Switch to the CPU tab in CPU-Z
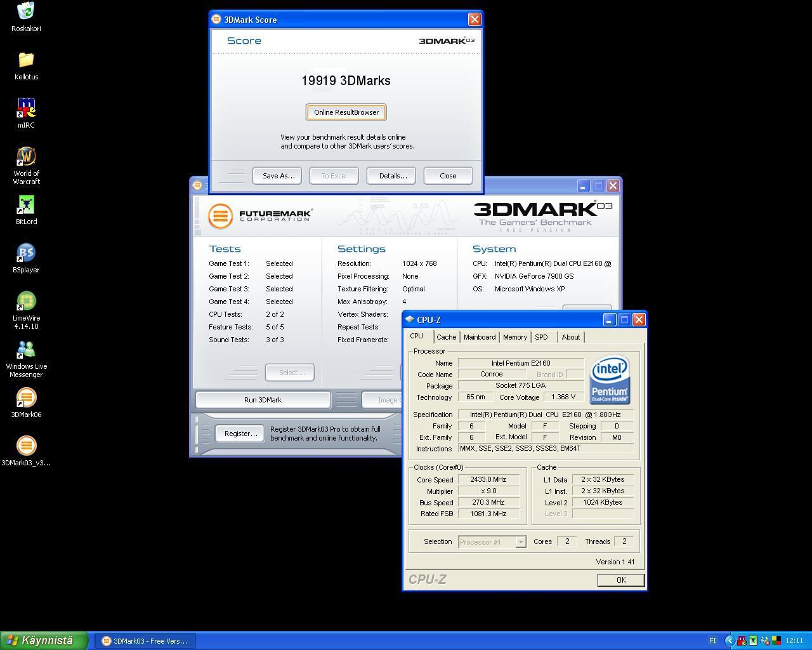The height and width of the screenshot is (650, 812). pos(417,336)
